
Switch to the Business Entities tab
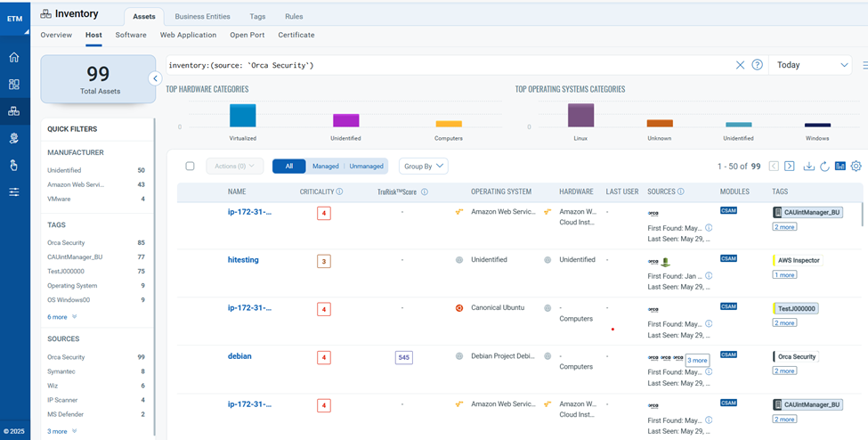202,16
